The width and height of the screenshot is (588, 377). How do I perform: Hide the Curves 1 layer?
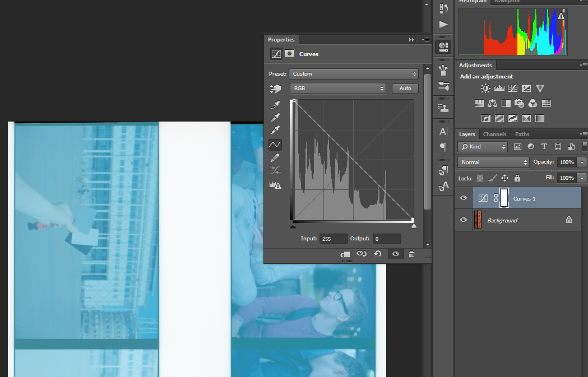point(464,198)
